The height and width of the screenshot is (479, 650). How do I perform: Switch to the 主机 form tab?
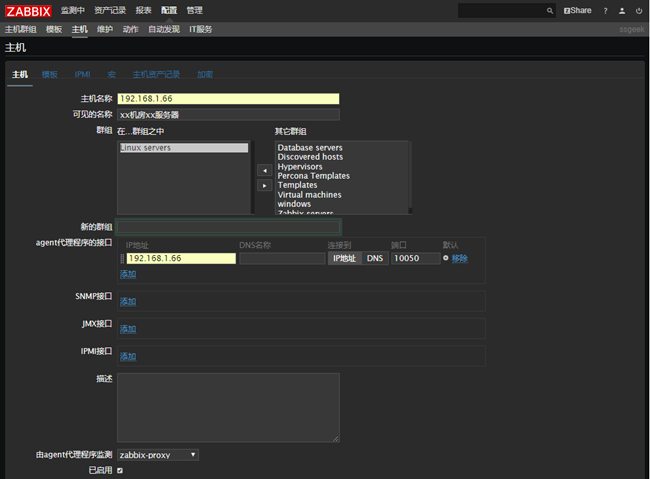point(20,75)
